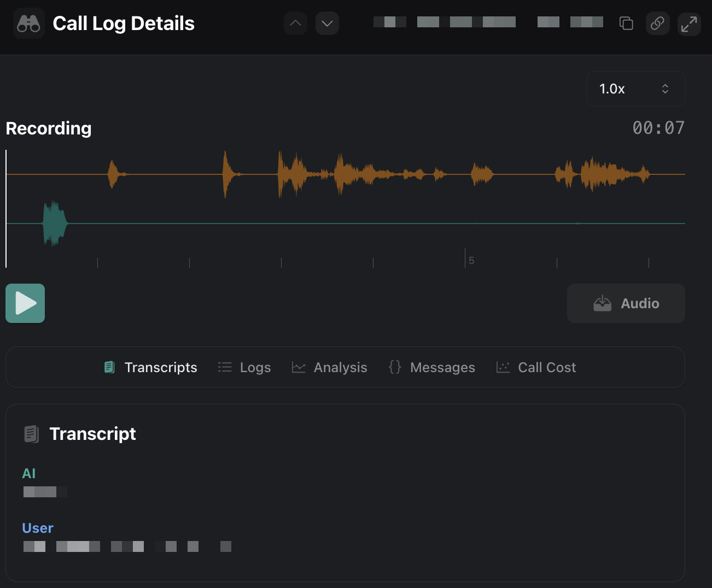The height and width of the screenshot is (588, 712).
Task: Play the call recording
Action: click(25, 303)
